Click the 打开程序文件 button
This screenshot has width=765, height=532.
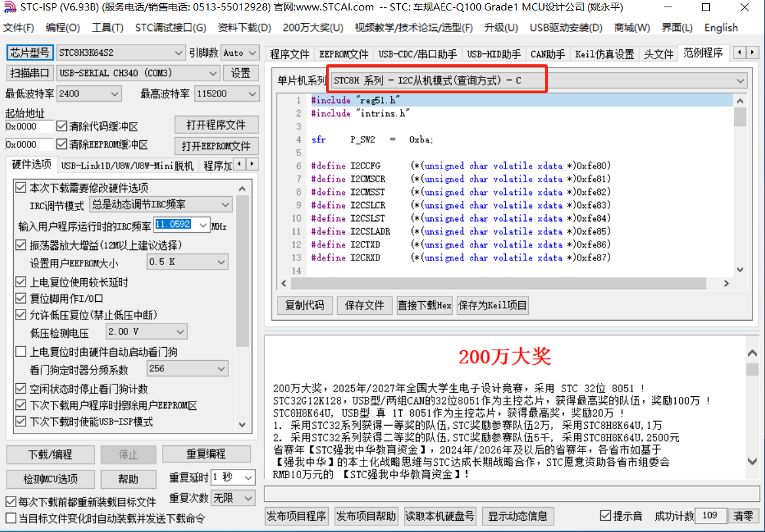[x=216, y=125]
